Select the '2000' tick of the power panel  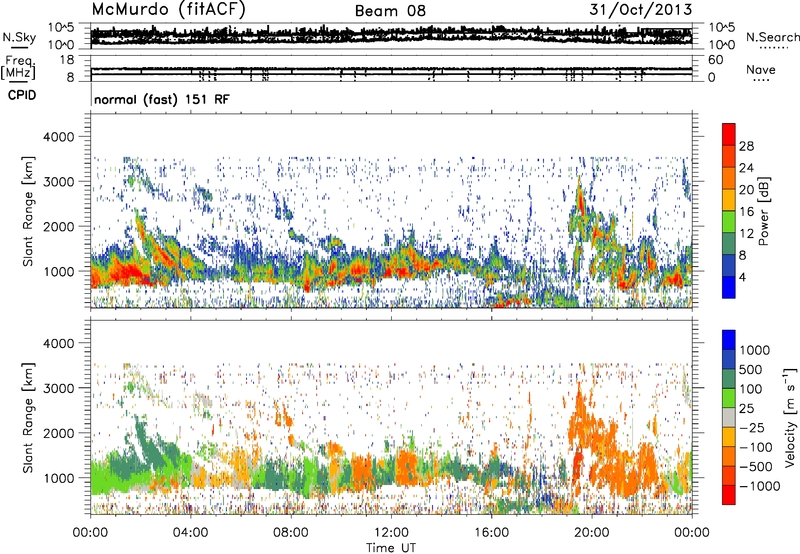(58, 226)
